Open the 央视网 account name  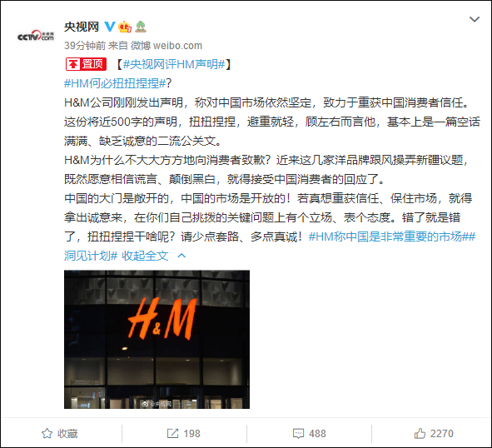[x=82, y=27]
